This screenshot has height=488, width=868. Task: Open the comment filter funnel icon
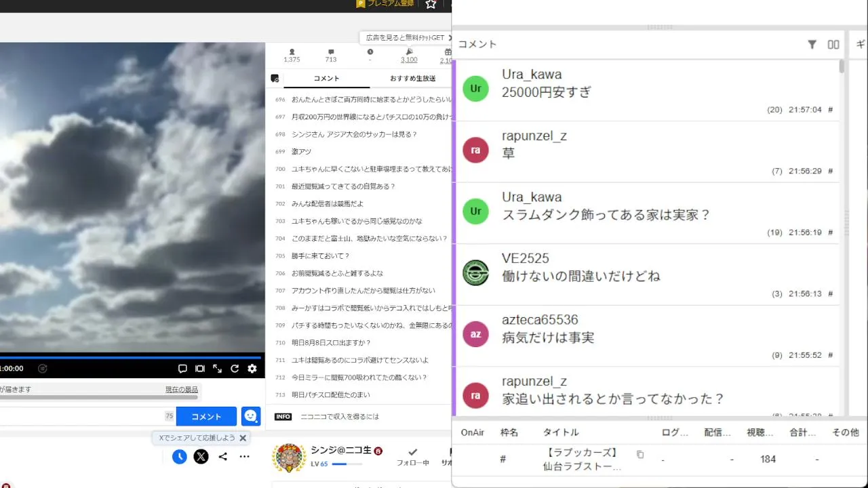[x=812, y=44]
